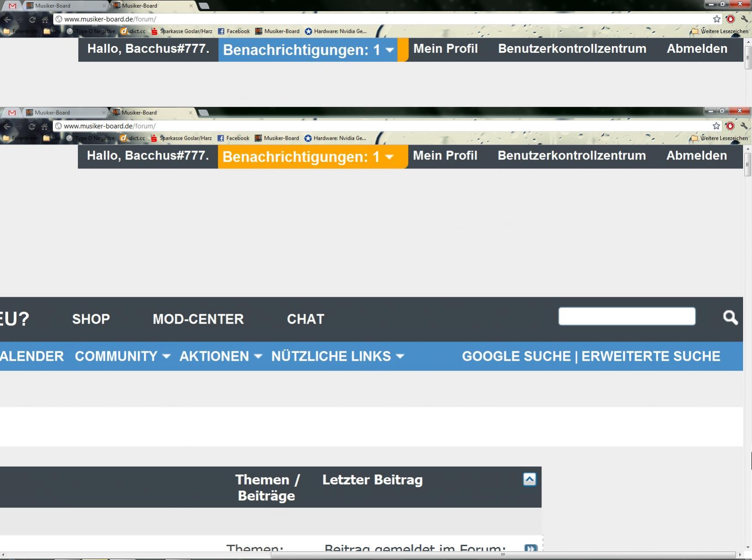Open GOOGLE SUCHE link

point(516,356)
